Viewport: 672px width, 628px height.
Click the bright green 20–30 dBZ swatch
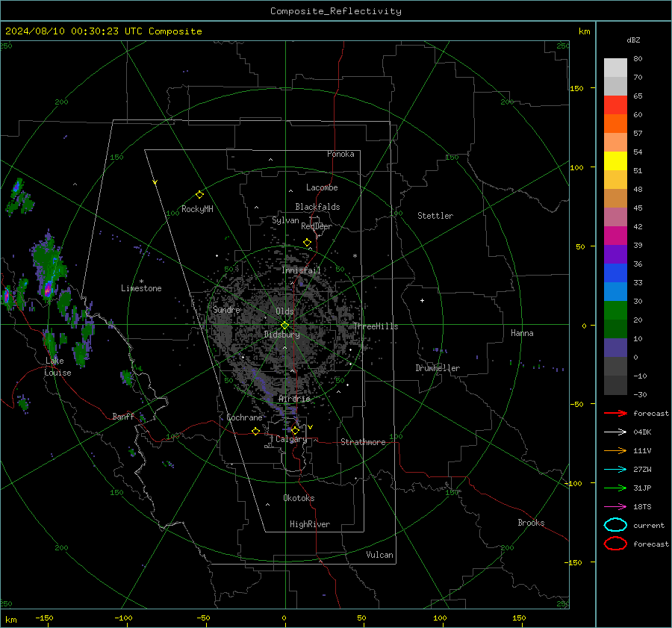[x=615, y=311]
